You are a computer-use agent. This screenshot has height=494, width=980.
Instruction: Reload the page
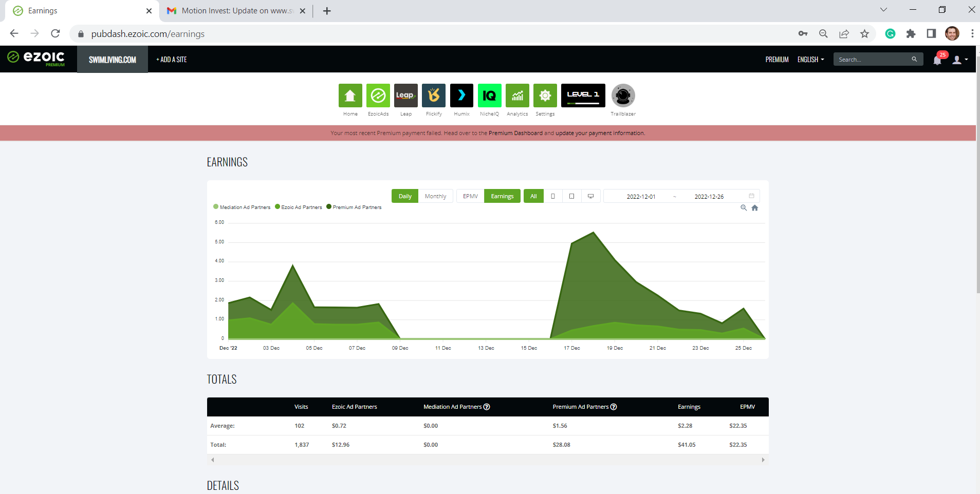[x=56, y=34]
